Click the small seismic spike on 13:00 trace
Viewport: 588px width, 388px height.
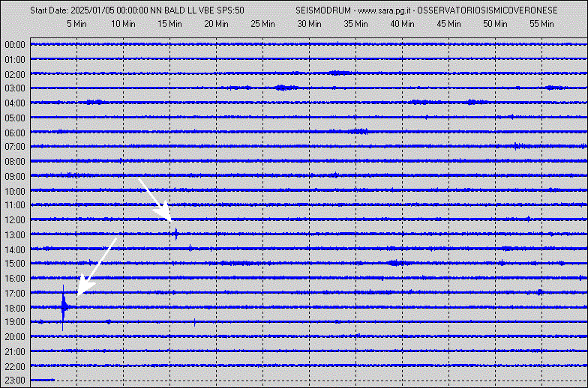pyautogui.click(x=176, y=234)
